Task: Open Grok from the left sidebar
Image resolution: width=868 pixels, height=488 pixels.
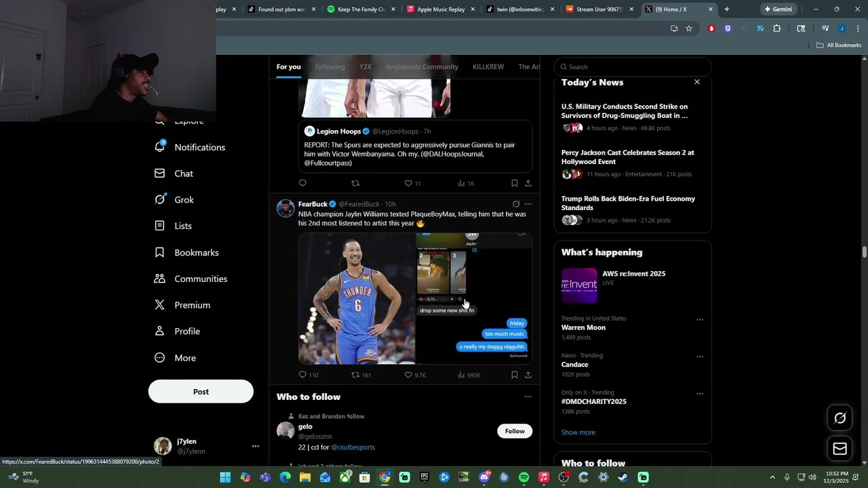Action: tap(174, 200)
